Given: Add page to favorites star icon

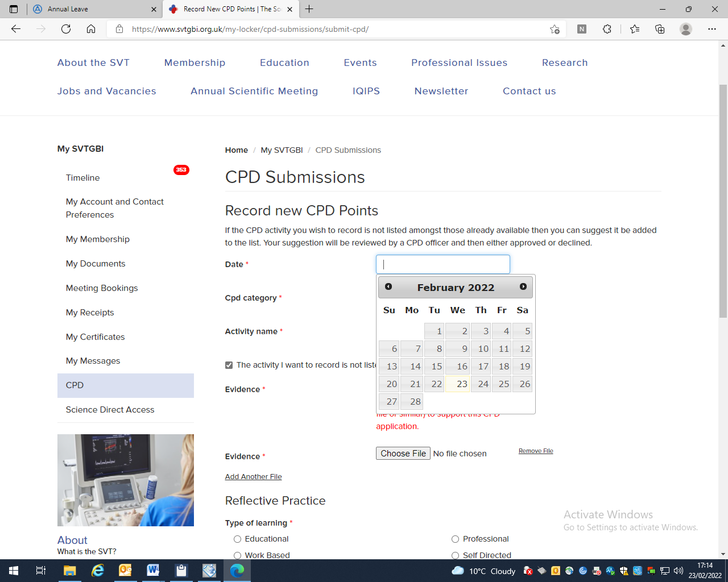Looking at the screenshot, I should (555, 29).
